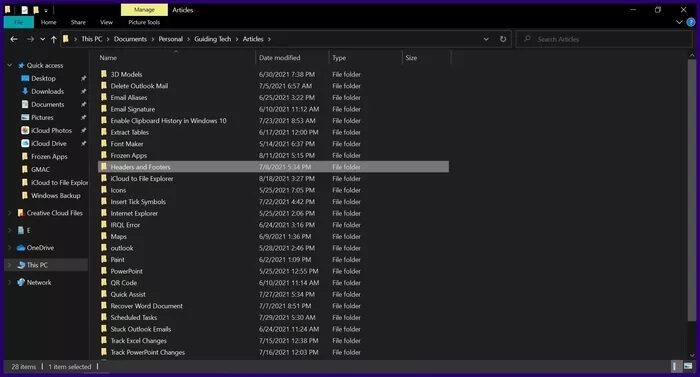
Task: Open the recent locations dropdown arrow
Action: (x=42, y=39)
